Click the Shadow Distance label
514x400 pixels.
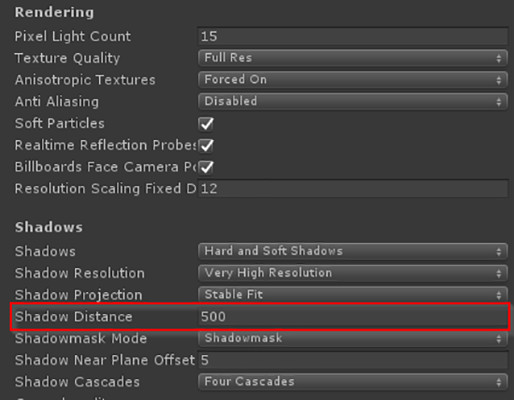pos(74,317)
